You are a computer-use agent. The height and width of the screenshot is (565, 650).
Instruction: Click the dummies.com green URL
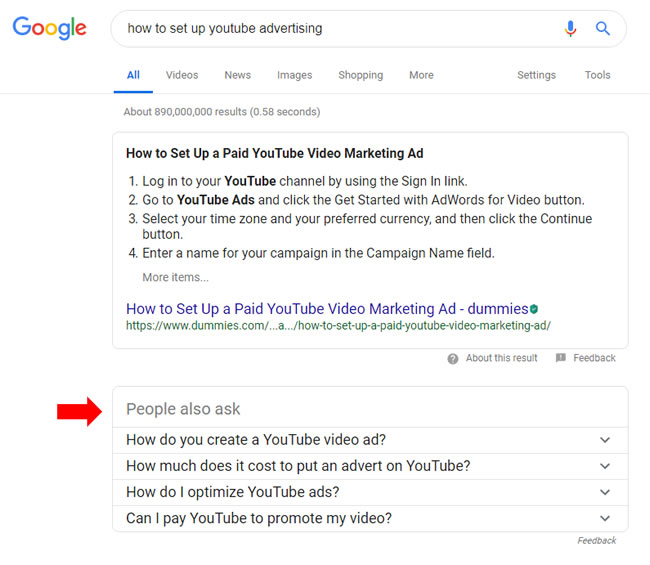[x=338, y=326]
